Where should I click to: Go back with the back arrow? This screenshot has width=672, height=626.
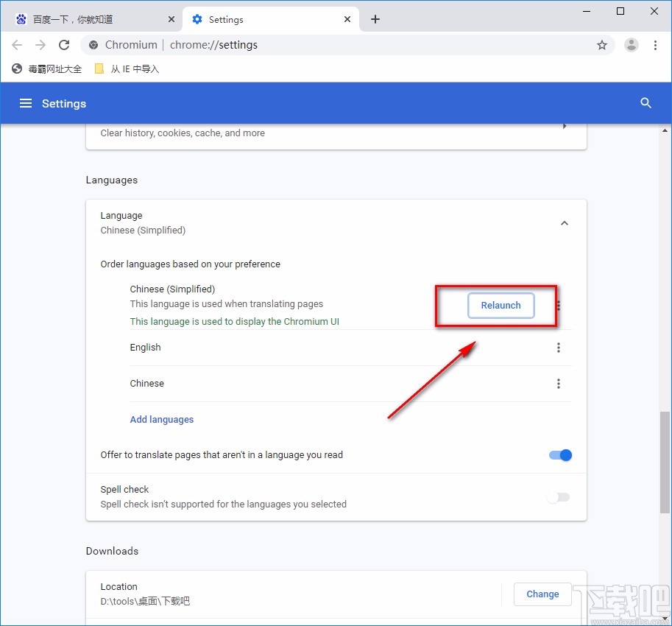18,45
